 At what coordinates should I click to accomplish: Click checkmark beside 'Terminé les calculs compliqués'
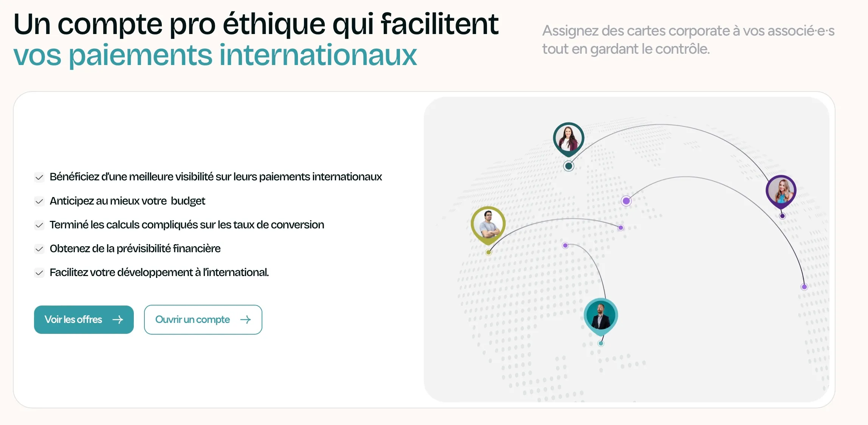(39, 225)
